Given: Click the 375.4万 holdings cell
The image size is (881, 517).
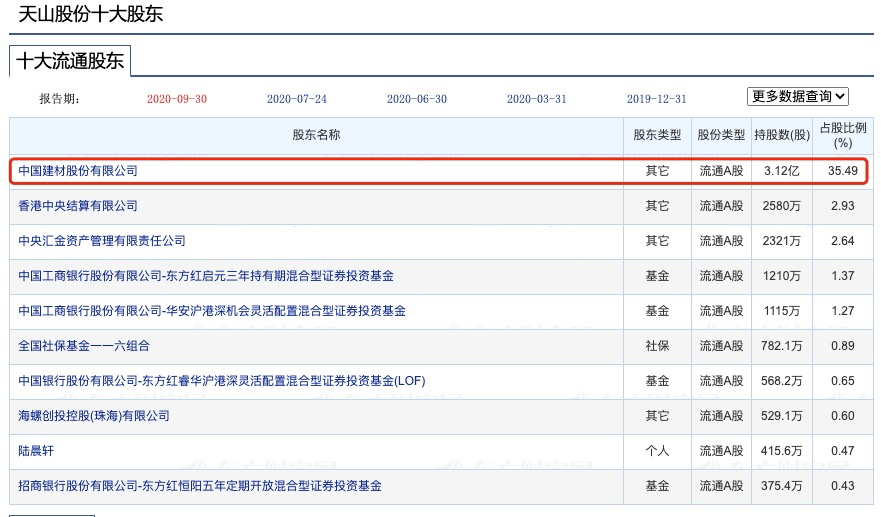Looking at the screenshot, I should 782,486.
